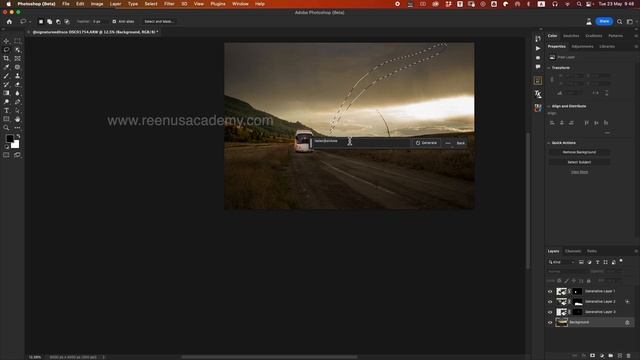This screenshot has width=640, height=360.
Task: Select the Frame tool
Action: pos(18,58)
